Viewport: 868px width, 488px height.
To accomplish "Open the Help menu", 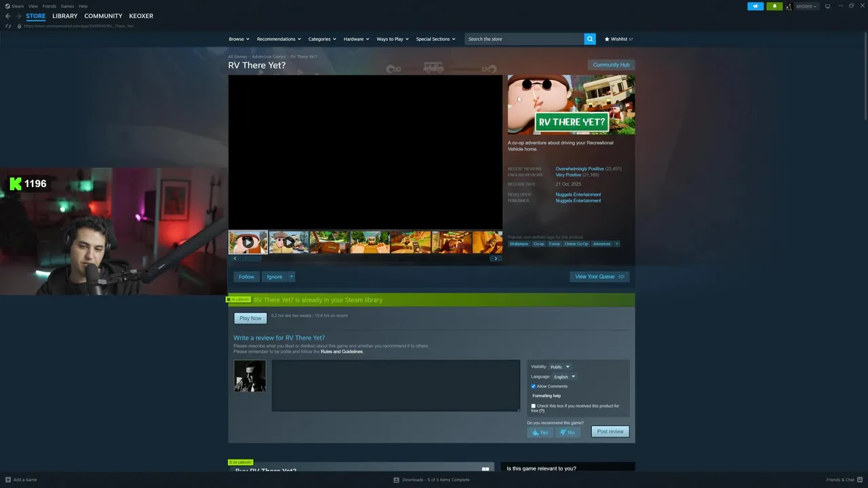I will coord(83,6).
